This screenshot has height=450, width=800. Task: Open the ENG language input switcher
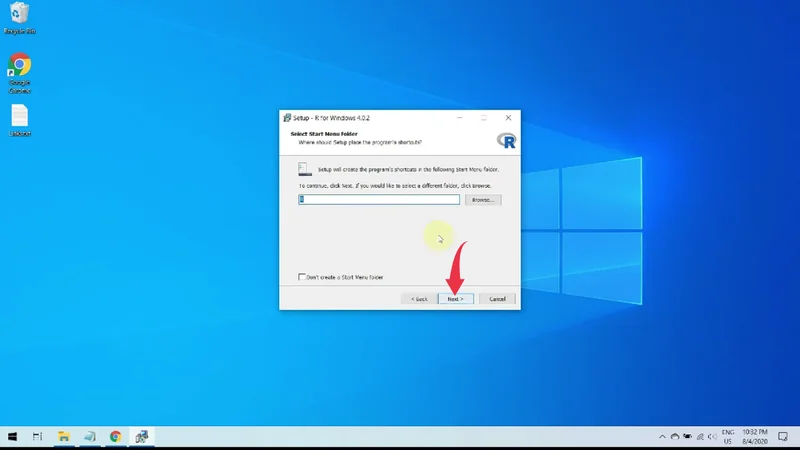[728, 437]
